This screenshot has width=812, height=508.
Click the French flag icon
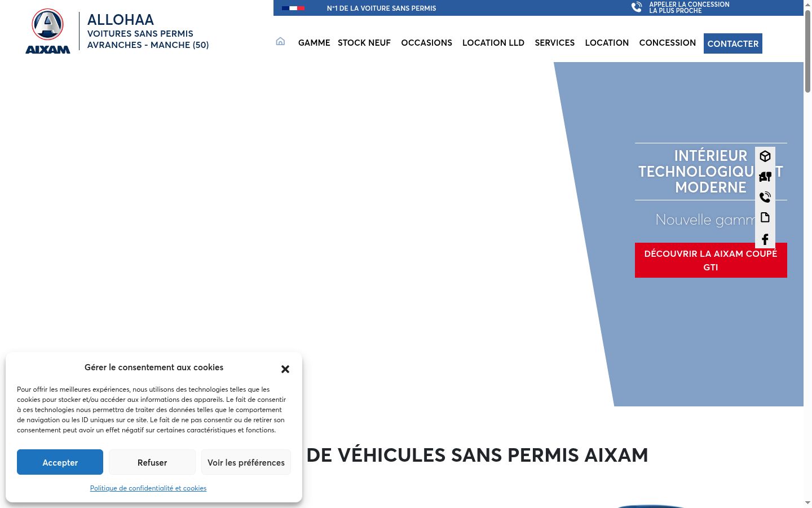[293, 8]
